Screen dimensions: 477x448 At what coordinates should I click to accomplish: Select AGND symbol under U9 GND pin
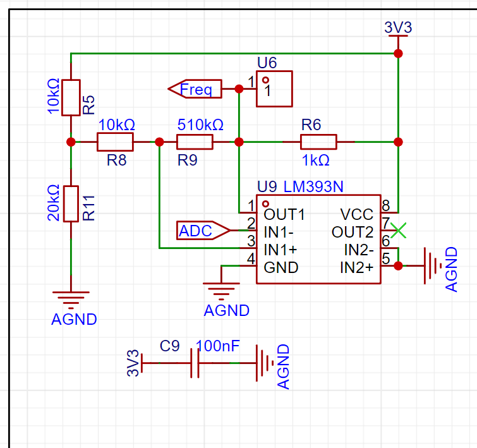(221, 291)
